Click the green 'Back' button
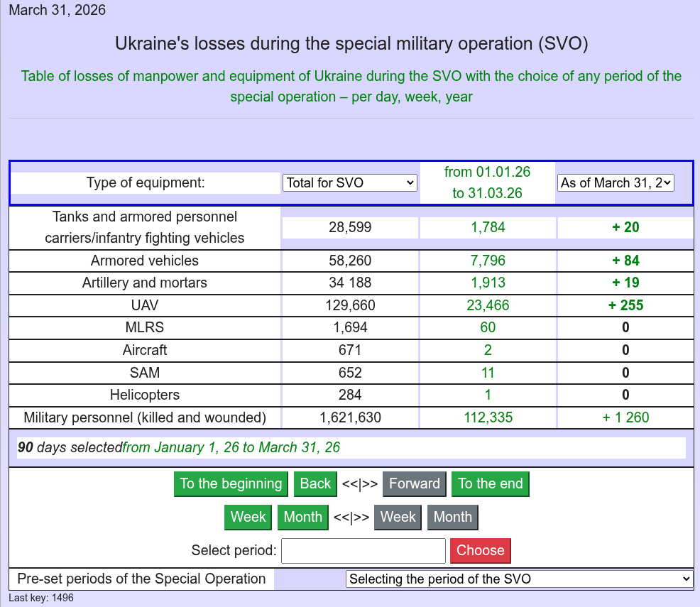Screen dimensions: 700x607 [315, 483]
